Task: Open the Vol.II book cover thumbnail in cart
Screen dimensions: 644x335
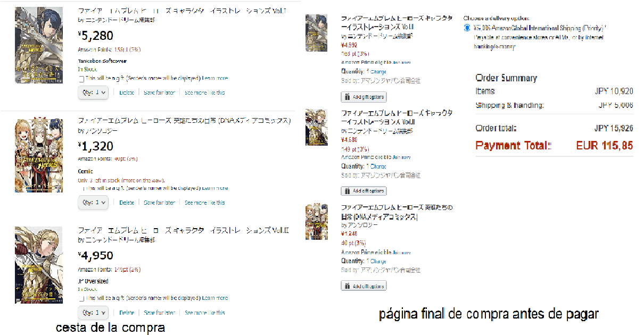Action: (x=31, y=265)
